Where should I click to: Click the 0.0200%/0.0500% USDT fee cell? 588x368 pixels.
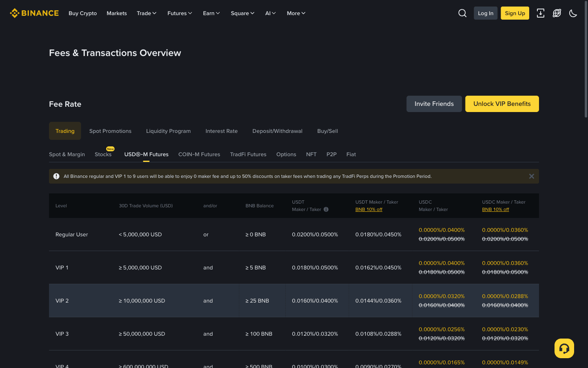315,234
